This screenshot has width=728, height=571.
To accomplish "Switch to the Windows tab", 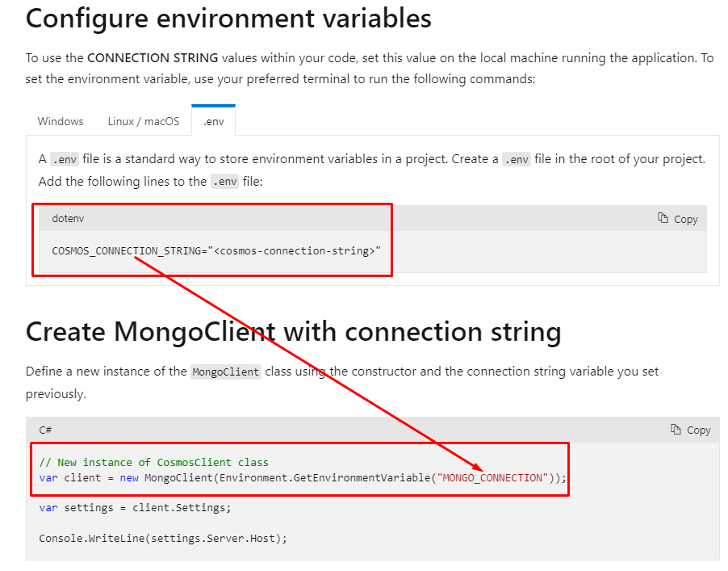I will [x=60, y=121].
